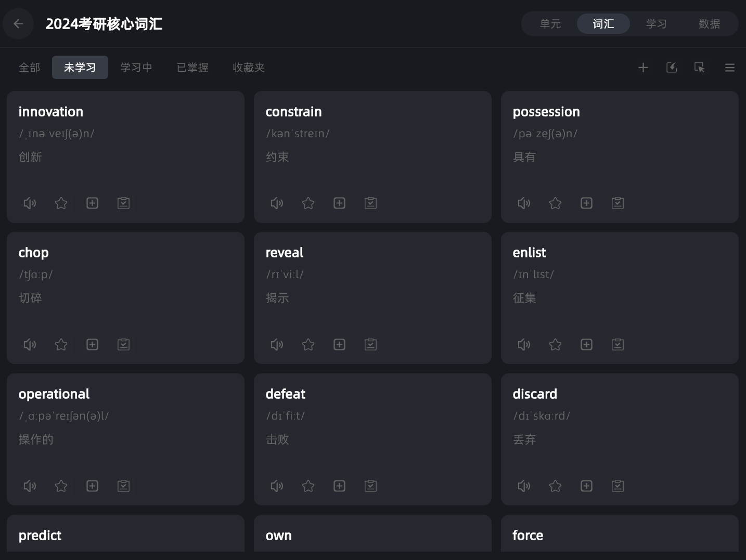746x560 pixels.
Task: Switch to the 数据 tab
Action: tap(709, 24)
